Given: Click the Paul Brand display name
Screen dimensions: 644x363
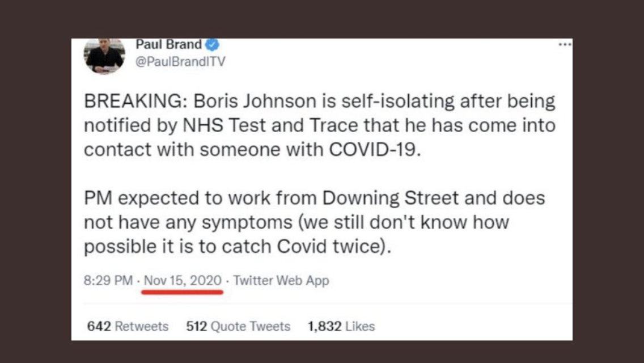Looking at the screenshot, I should click(x=168, y=44).
